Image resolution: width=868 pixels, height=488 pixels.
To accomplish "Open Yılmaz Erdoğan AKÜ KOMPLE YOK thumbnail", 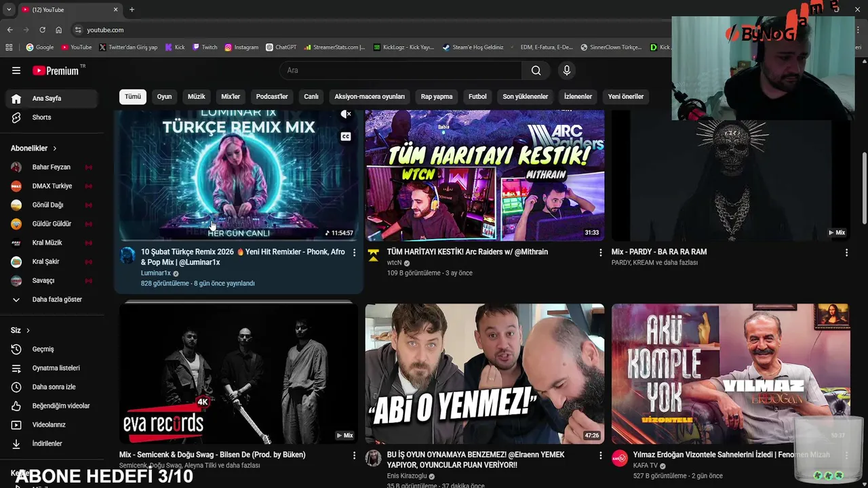I will [731, 374].
